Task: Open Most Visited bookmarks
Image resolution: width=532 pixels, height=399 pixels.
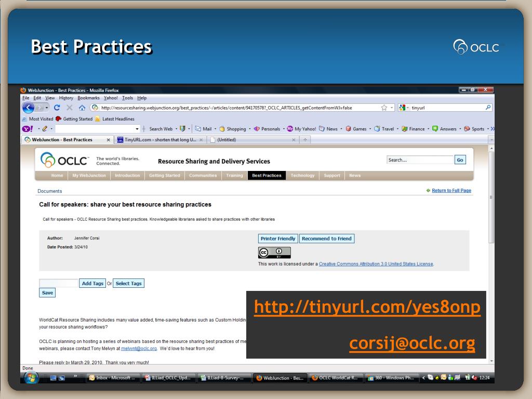Action: (x=37, y=119)
